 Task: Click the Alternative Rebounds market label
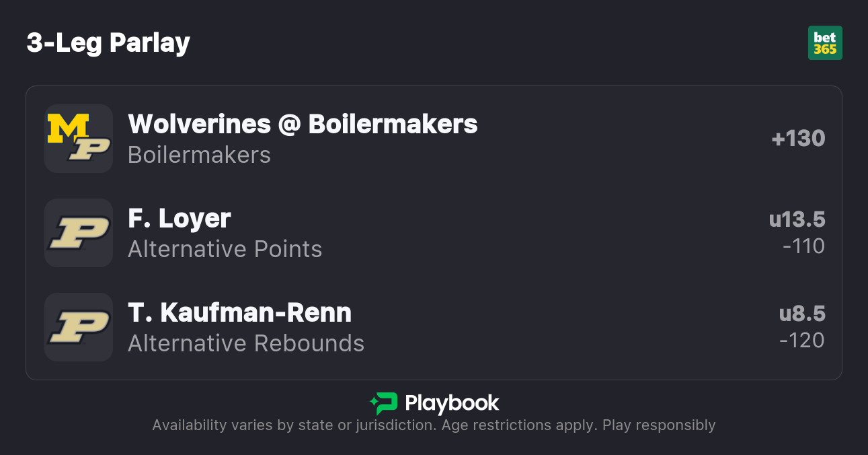245,343
